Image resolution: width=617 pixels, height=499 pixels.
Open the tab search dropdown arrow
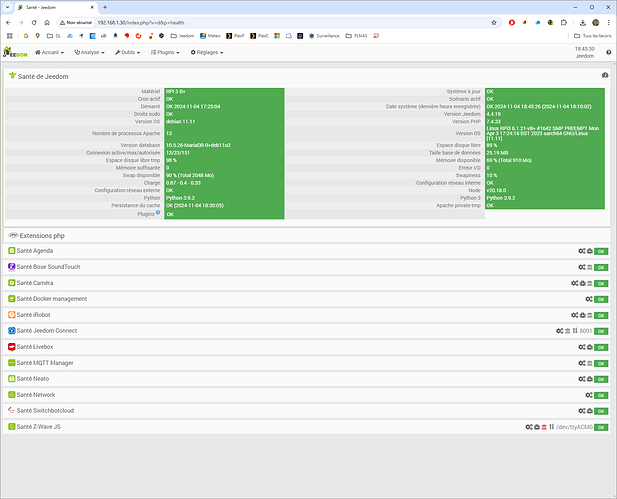click(7, 7)
